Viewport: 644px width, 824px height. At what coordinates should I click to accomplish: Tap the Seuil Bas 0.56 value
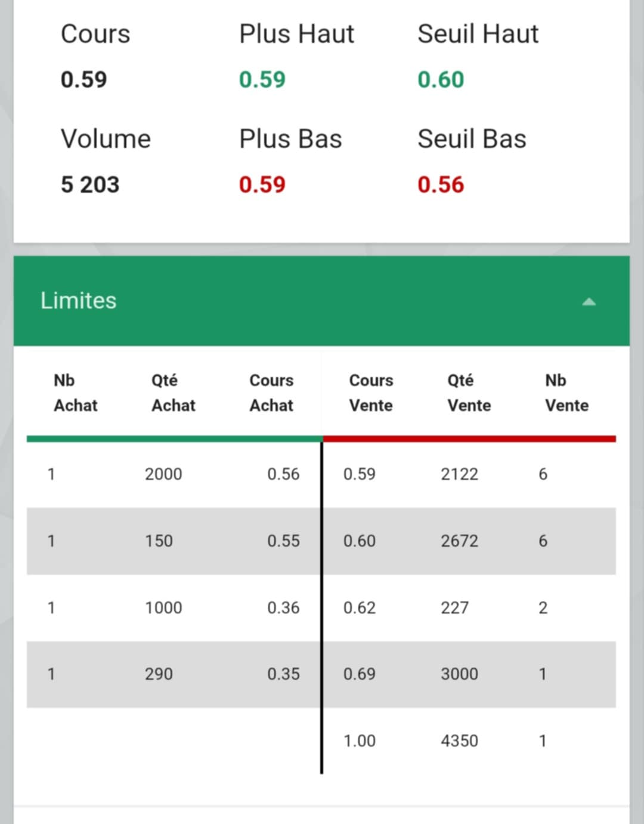pyautogui.click(x=441, y=184)
